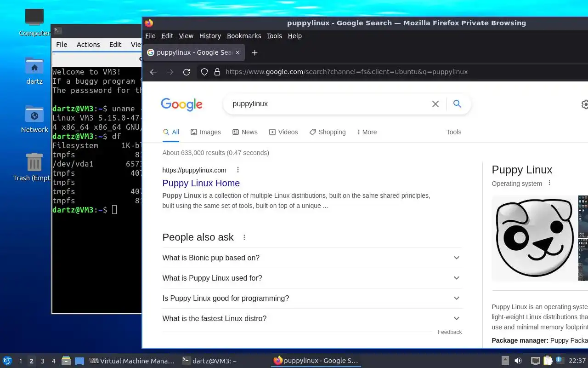The image size is (588, 368).
Task: Open Firefox File menu
Action: 150,36
